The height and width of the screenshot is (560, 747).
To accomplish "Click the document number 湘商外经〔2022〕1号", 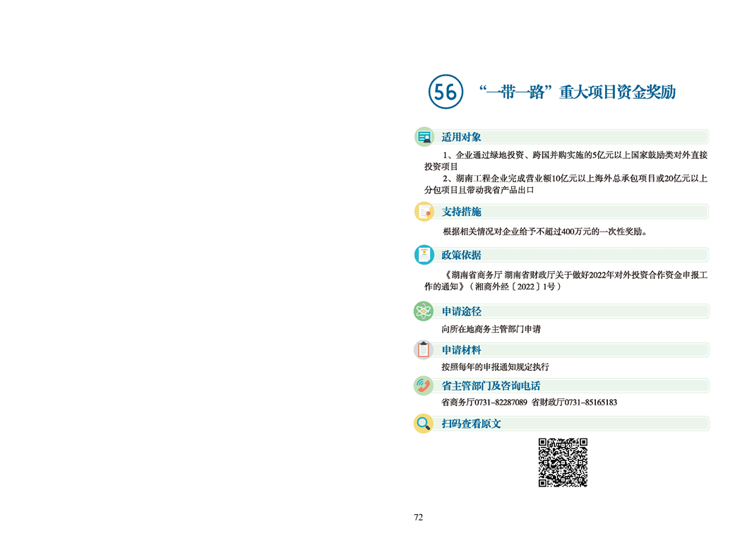I will (x=515, y=287).
